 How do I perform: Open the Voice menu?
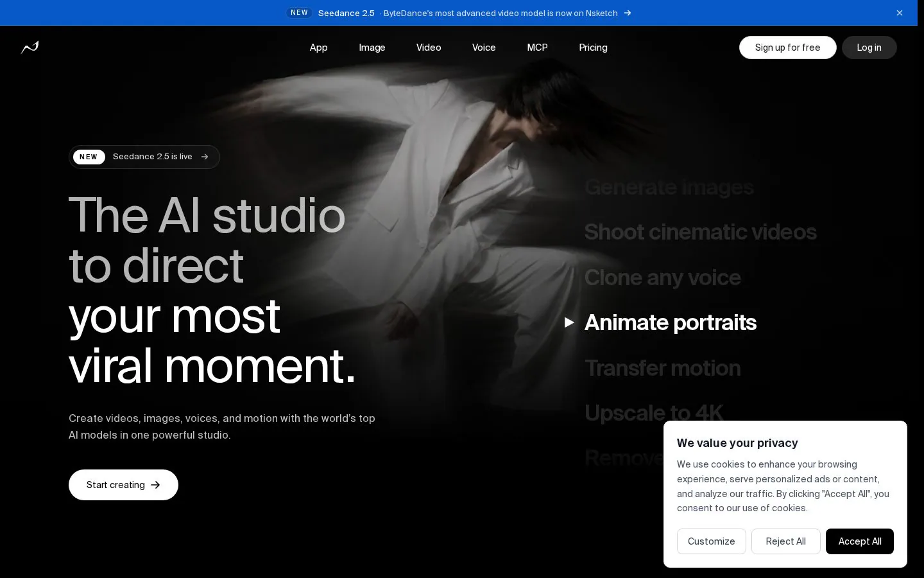pos(484,48)
